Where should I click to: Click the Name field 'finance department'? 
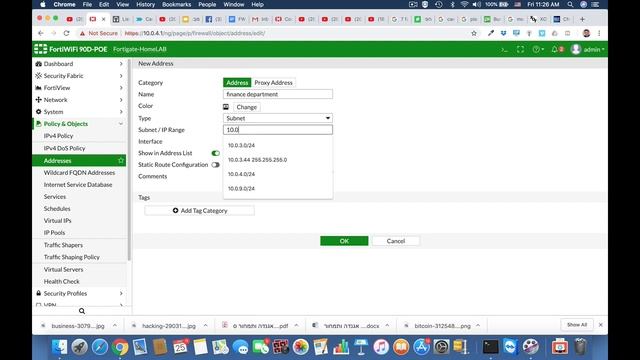pos(278,94)
